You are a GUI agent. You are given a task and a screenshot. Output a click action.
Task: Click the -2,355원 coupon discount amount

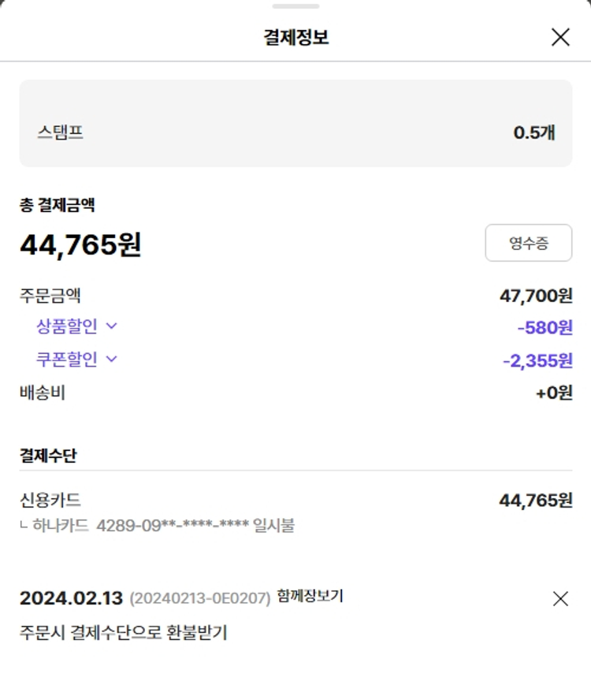point(537,361)
